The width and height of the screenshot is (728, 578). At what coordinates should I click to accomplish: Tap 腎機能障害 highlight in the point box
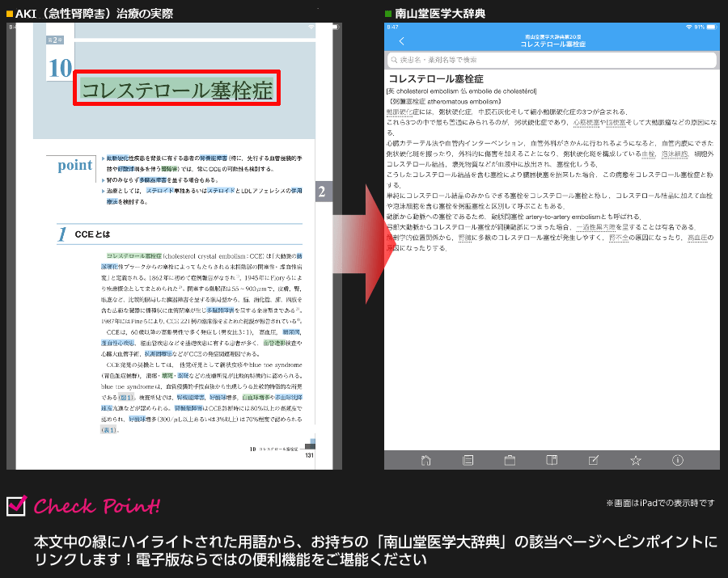214,158
